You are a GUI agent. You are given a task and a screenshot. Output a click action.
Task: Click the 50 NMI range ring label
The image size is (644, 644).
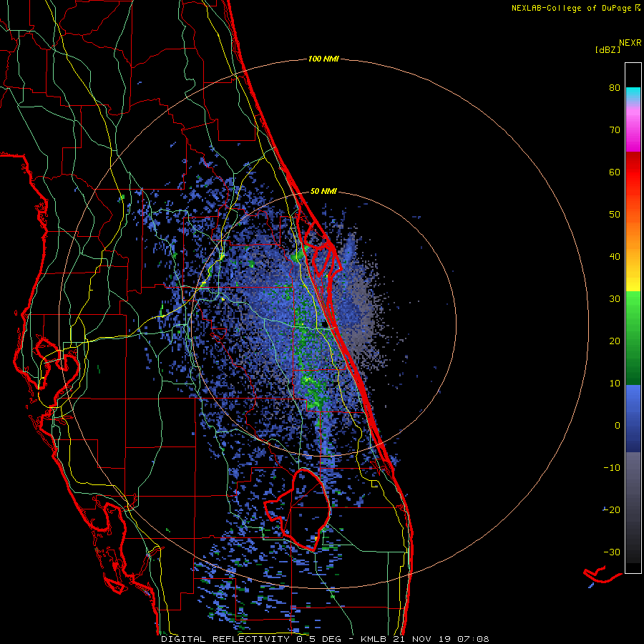323,191
